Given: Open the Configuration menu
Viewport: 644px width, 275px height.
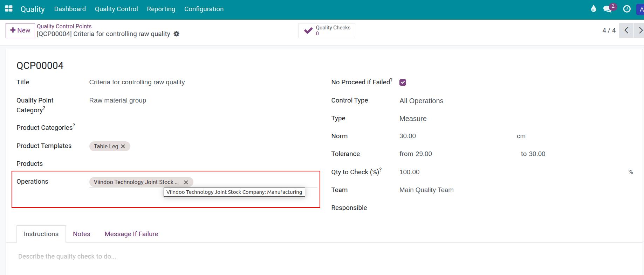Looking at the screenshot, I should click(204, 9).
